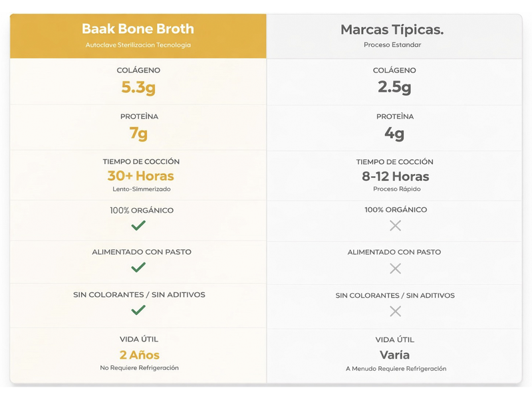Click the green checkmark under Alimentado con Pasto

pos(138,268)
